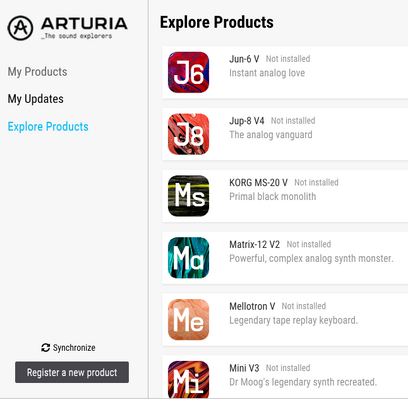Click the Mellotron V title

252,306
